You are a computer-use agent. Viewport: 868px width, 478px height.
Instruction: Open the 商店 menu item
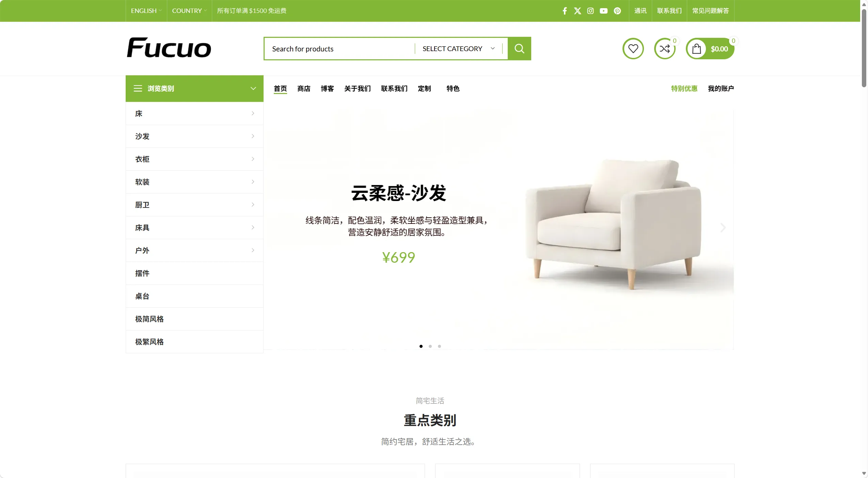point(304,89)
